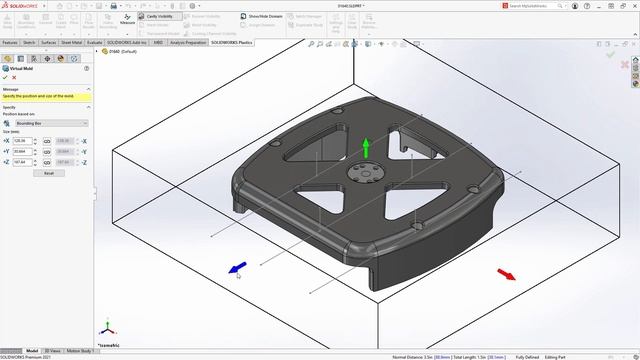
Task: Open Appearances colored sphere in task pane
Action: click(x=636, y=84)
